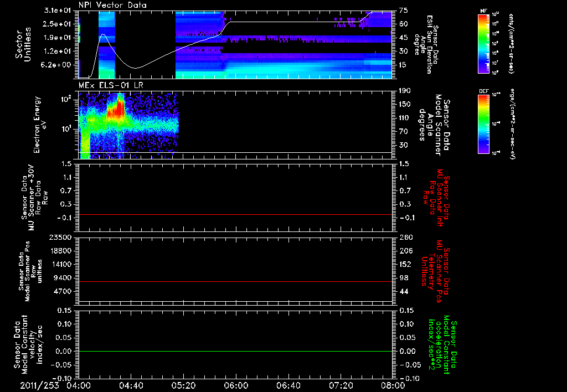Click the 04:40 time axis label
The height and width of the screenshot is (392, 567).
[x=131, y=385]
